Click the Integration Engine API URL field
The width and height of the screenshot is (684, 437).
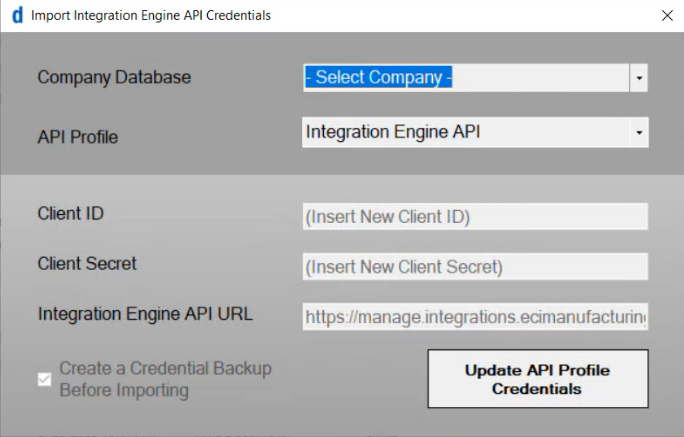475,317
